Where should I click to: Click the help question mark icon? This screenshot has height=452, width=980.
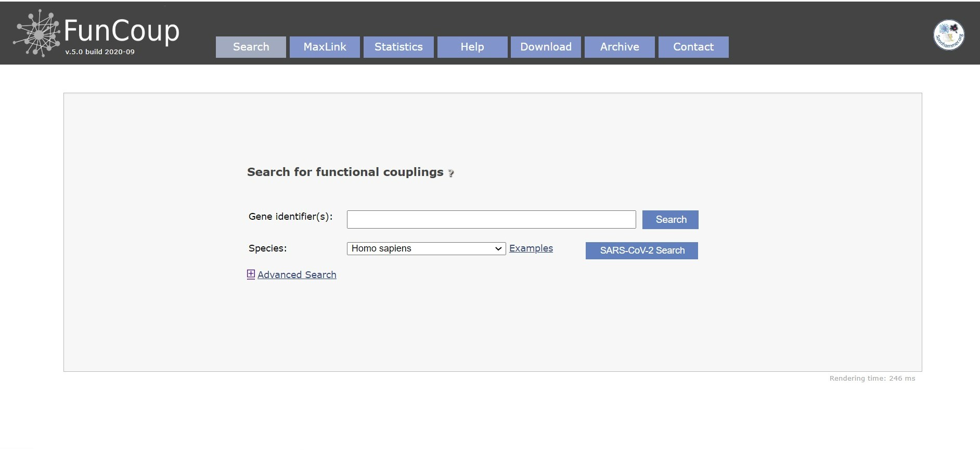[451, 173]
